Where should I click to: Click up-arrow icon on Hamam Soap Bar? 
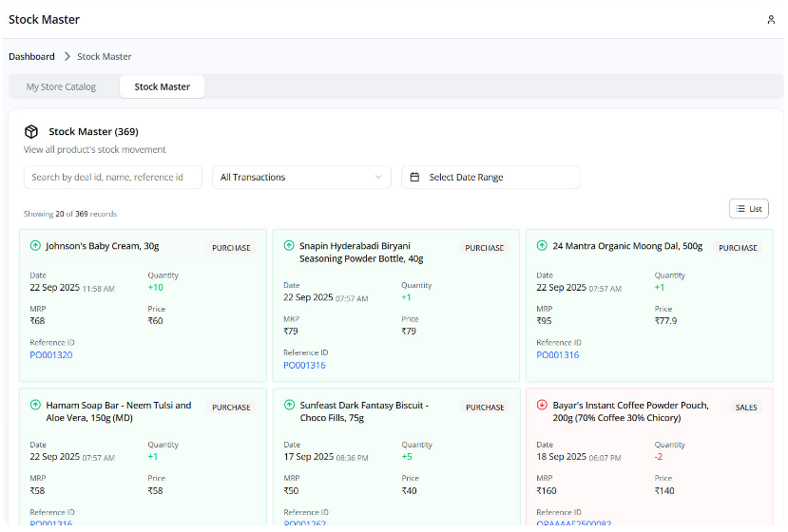point(35,406)
